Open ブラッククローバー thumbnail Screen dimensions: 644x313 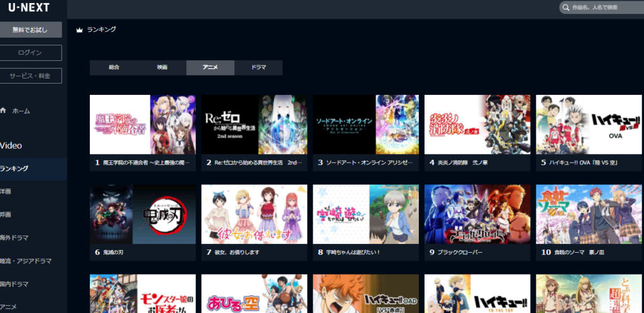[x=477, y=214]
